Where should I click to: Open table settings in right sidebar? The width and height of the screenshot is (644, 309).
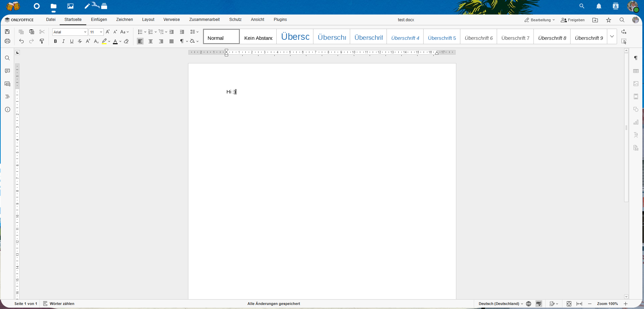pyautogui.click(x=636, y=71)
